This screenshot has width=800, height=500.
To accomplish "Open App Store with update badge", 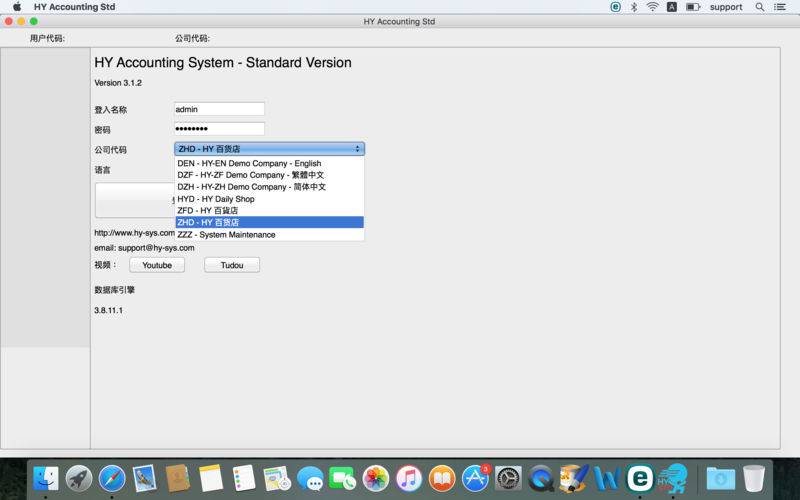I will [x=476, y=479].
